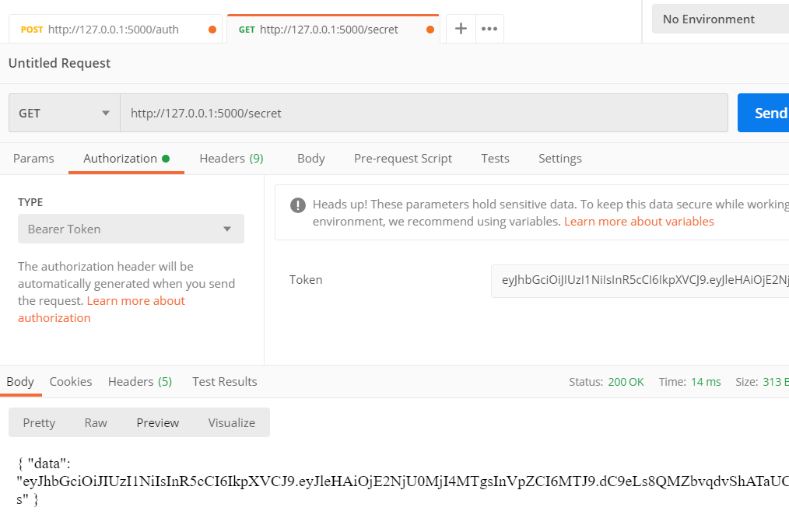Click the response size value
789x532 pixels.
pyautogui.click(x=776, y=382)
